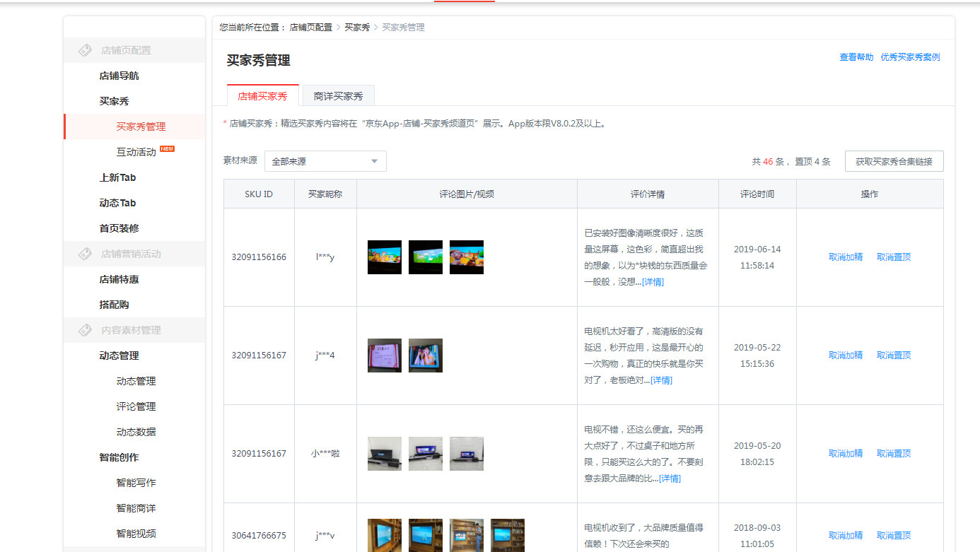Open 智能视频 in the sidebar

point(136,534)
